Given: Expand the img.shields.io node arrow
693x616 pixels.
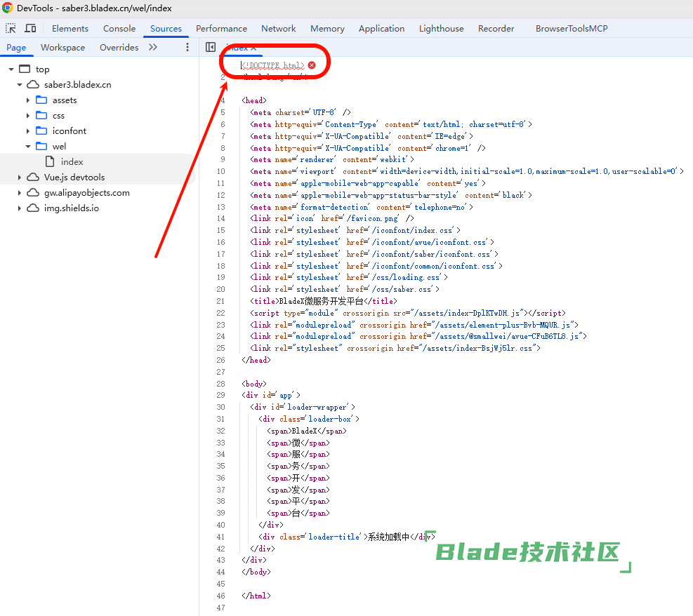Looking at the screenshot, I should pyautogui.click(x=20, y=208).
